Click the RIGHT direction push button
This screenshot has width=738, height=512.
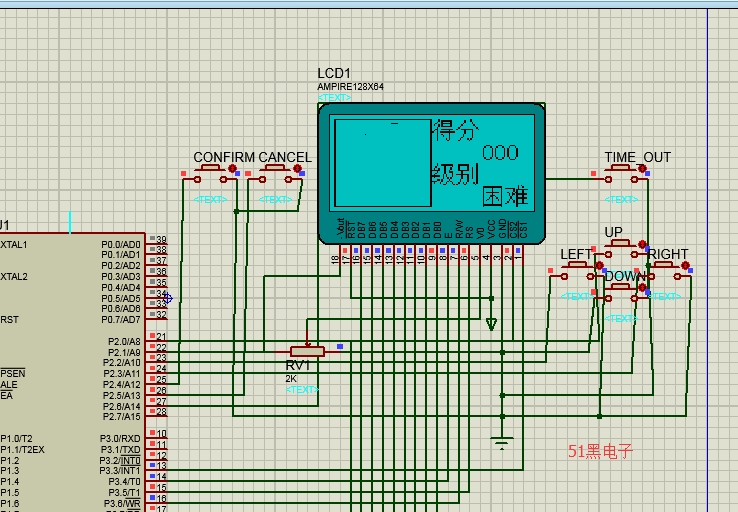664,271
